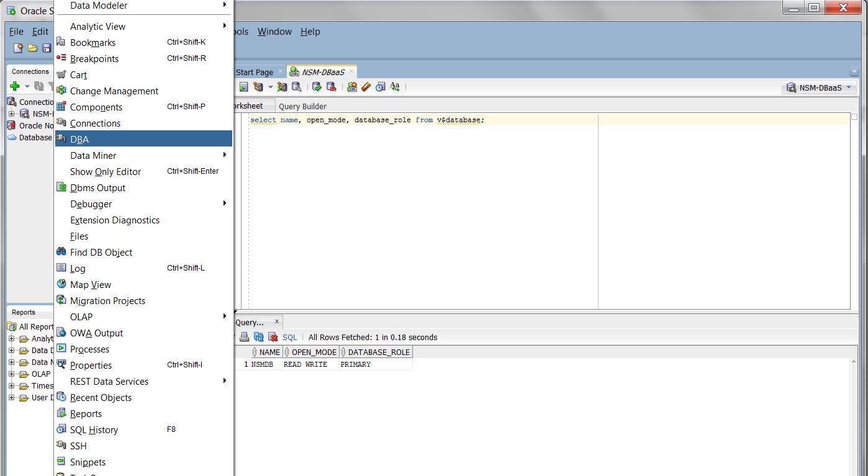Print the query results using the printer icon
868x476 pixels.
pyautogui.click(x=243, y=337)
